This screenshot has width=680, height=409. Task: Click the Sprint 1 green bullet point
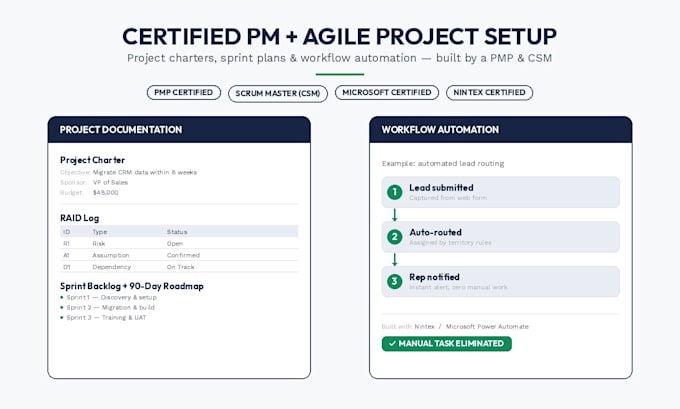point(62,298)
